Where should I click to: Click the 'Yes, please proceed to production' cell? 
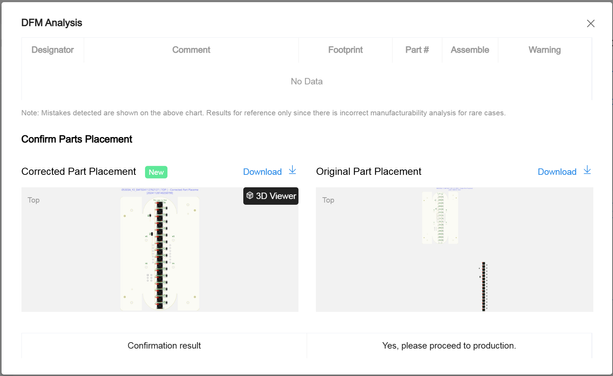click(x=449, y=346)
